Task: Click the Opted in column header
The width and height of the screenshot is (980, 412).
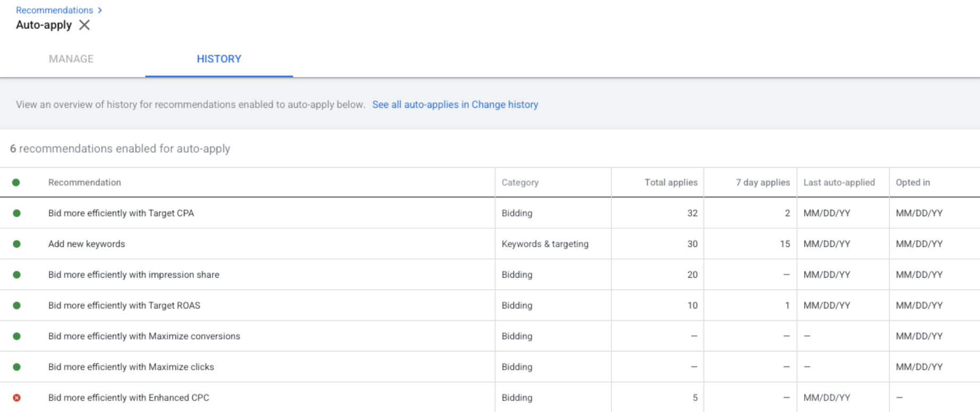Action: 913,182
